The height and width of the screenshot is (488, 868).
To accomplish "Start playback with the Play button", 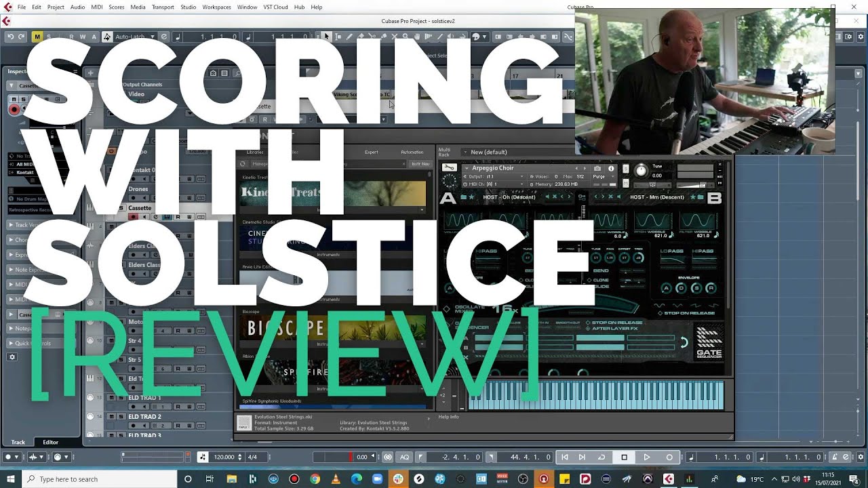I will (646, 457).
